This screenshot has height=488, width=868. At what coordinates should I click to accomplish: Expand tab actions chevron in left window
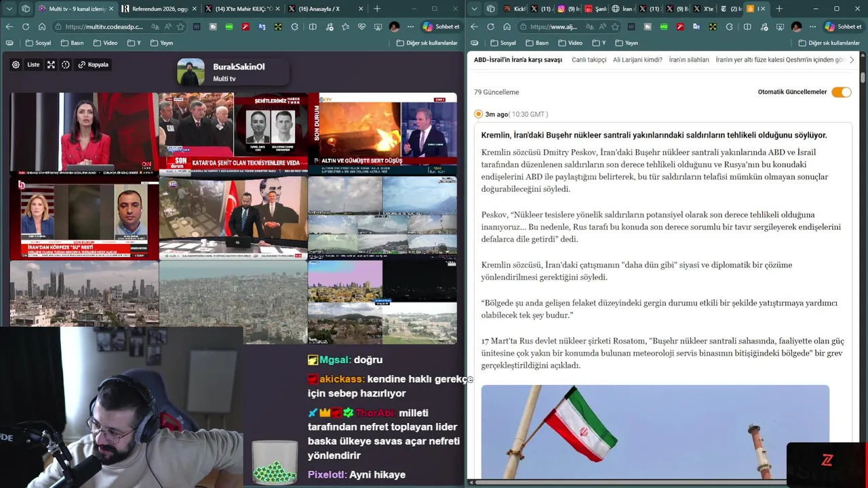coord(9,9)
